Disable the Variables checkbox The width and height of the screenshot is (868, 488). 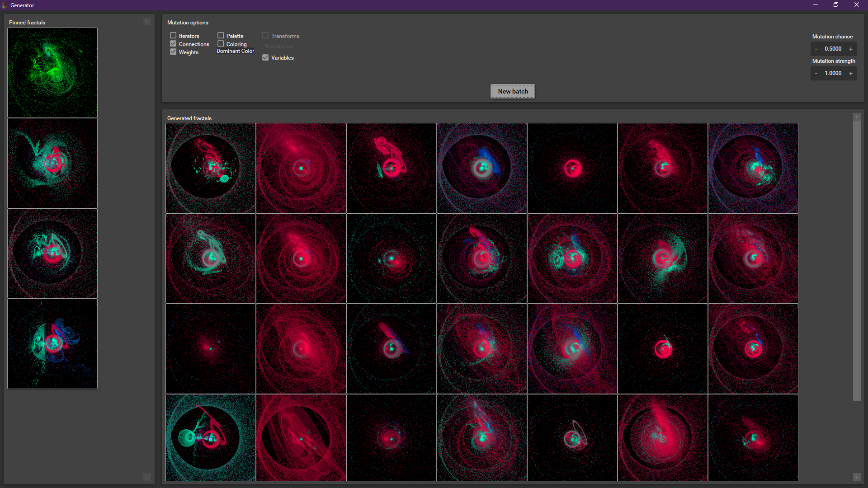click(x=265, y=58)
